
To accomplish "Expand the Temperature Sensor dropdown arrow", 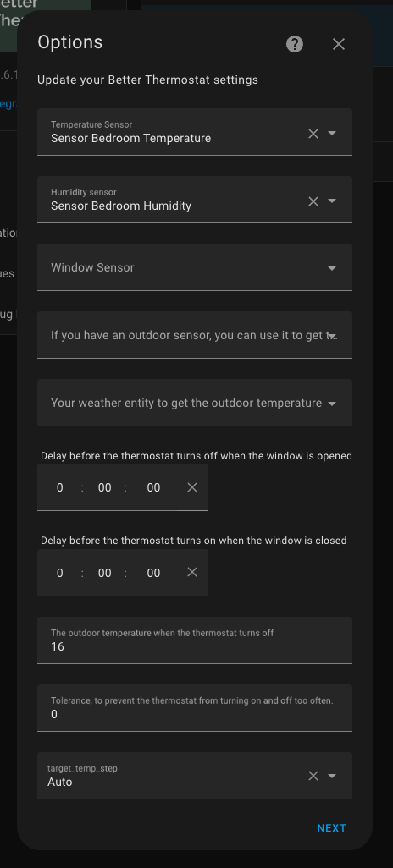I will [332, 134].
